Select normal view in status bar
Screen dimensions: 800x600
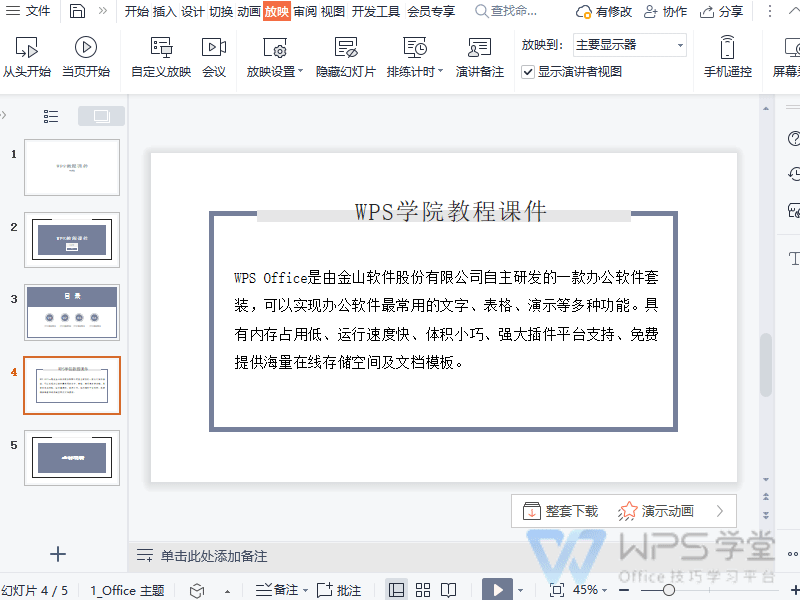[x=396, y=590]
